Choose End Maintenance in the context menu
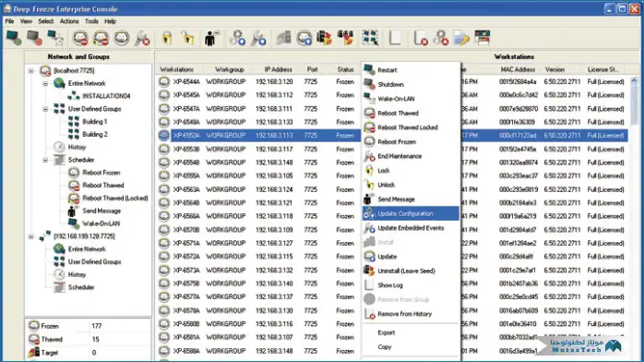644x362 pixels. pyautogui.click(x=411, y=156)
